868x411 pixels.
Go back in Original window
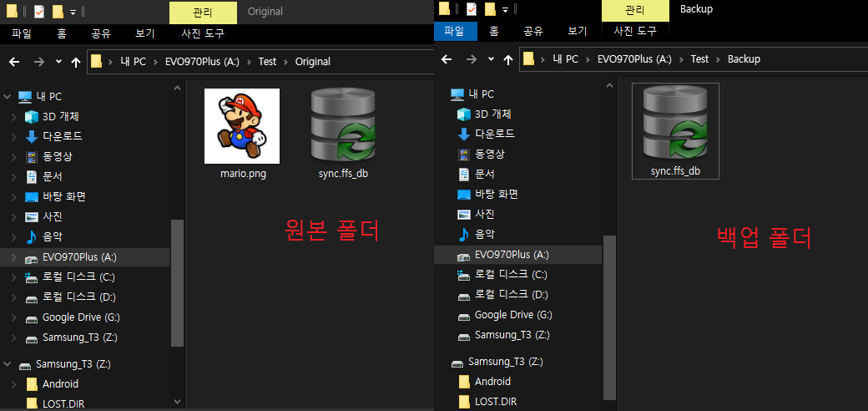[x=14, y=62]
